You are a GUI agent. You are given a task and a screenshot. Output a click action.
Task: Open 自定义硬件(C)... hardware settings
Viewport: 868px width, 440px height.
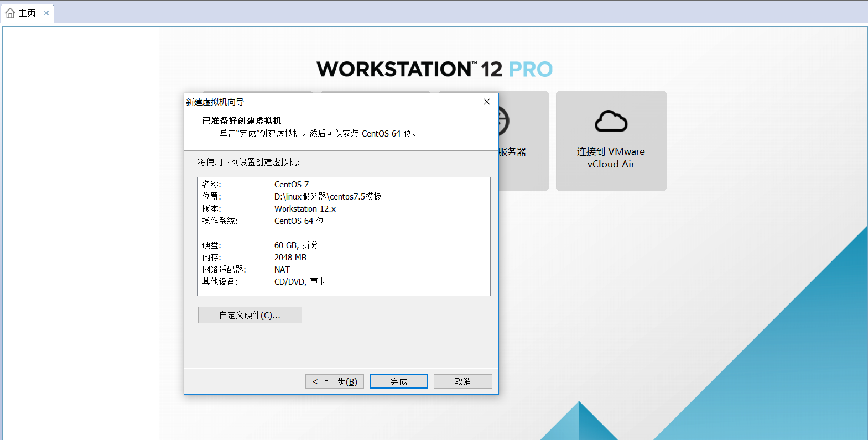coord(250,315)
